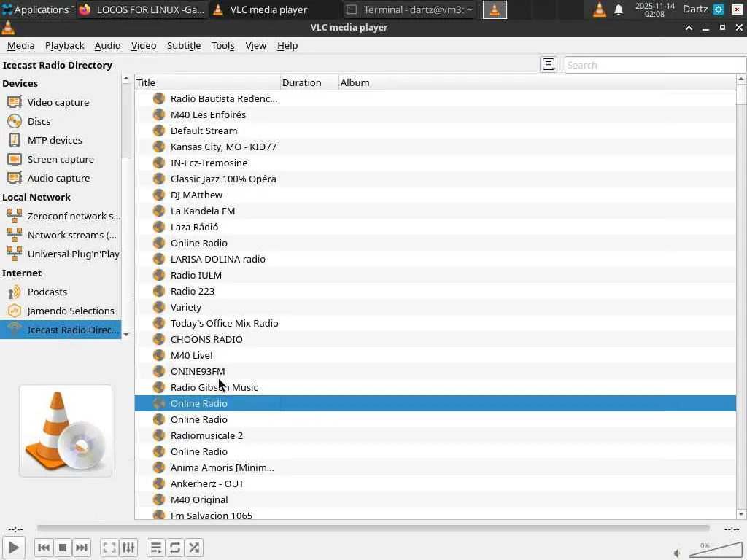
Task: Select Today's Office Mix Radio
Action: point(436,323)
